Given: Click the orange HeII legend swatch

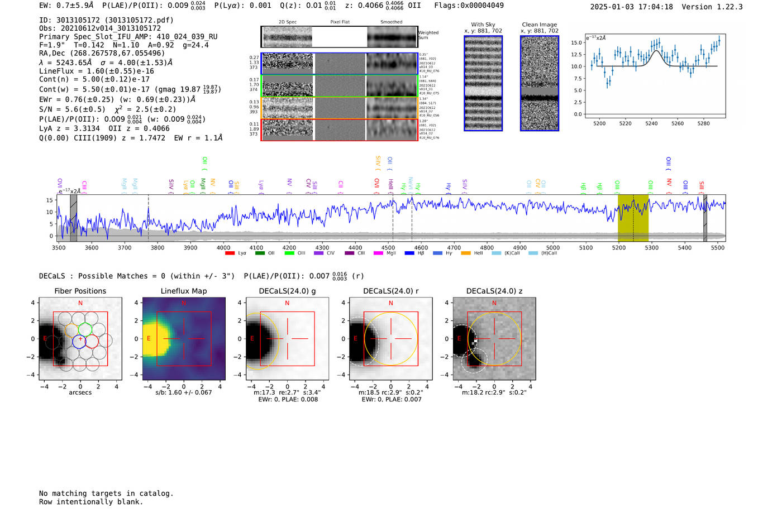Looking at the screenshot, I should coord(466,253).
